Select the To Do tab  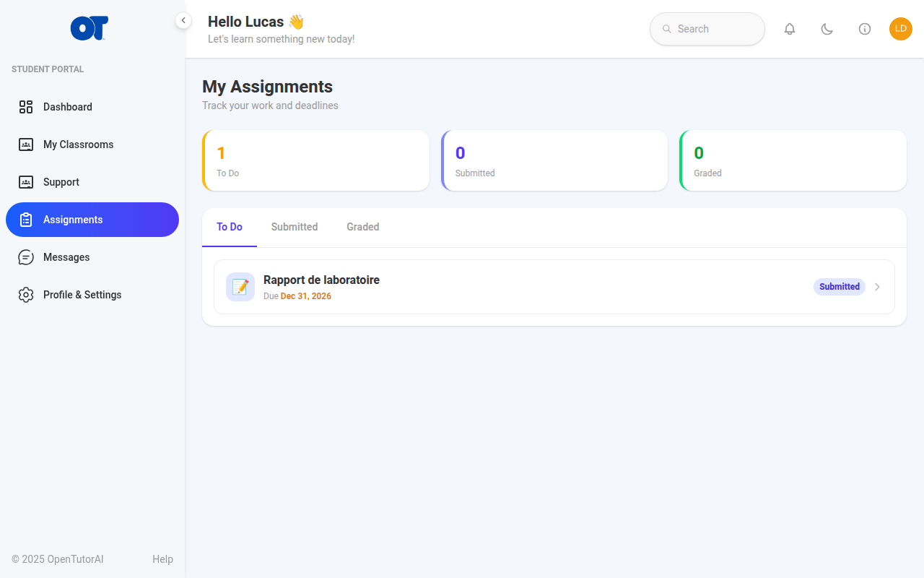point(230,227)
